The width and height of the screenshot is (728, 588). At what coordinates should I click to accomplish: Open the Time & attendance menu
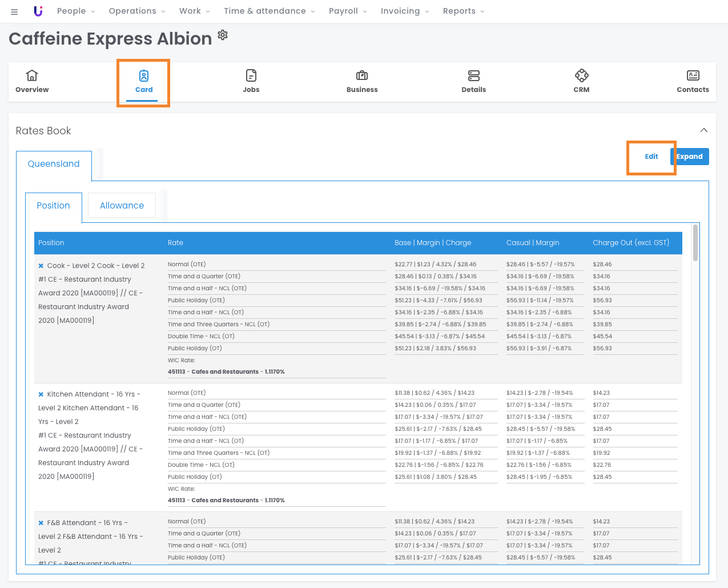click(269, 11)
